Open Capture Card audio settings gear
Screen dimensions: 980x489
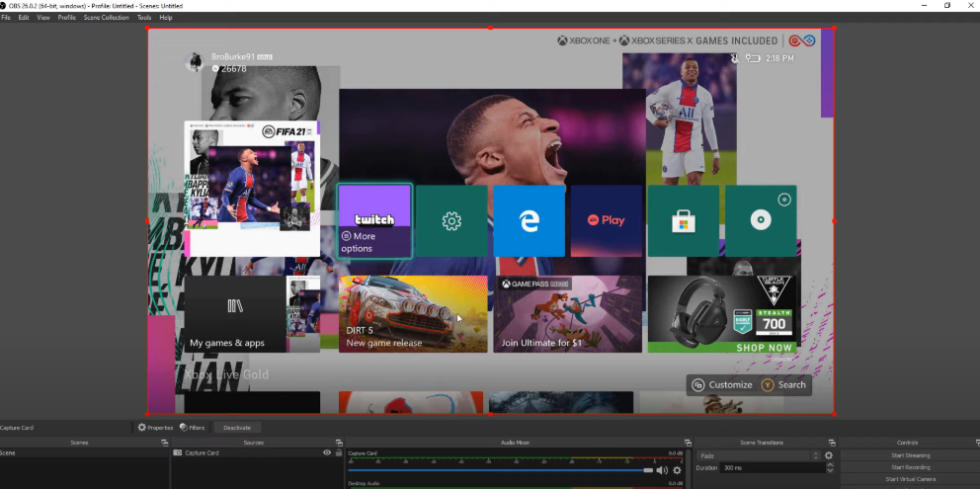coord(677,470)
